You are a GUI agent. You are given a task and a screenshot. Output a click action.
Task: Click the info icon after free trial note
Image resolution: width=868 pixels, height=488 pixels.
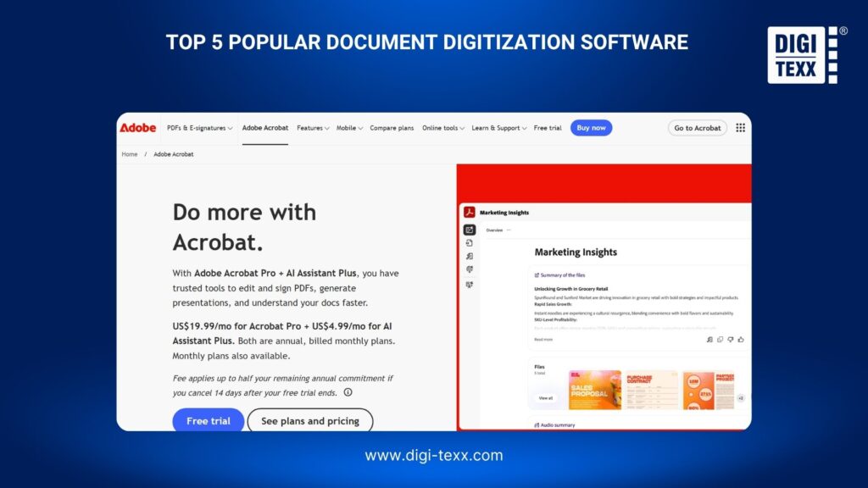click(x=348, y=392)
